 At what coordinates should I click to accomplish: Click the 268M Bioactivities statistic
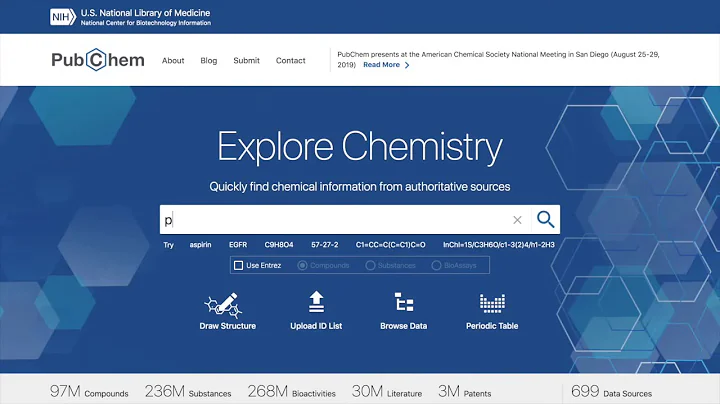click(292, 392)
